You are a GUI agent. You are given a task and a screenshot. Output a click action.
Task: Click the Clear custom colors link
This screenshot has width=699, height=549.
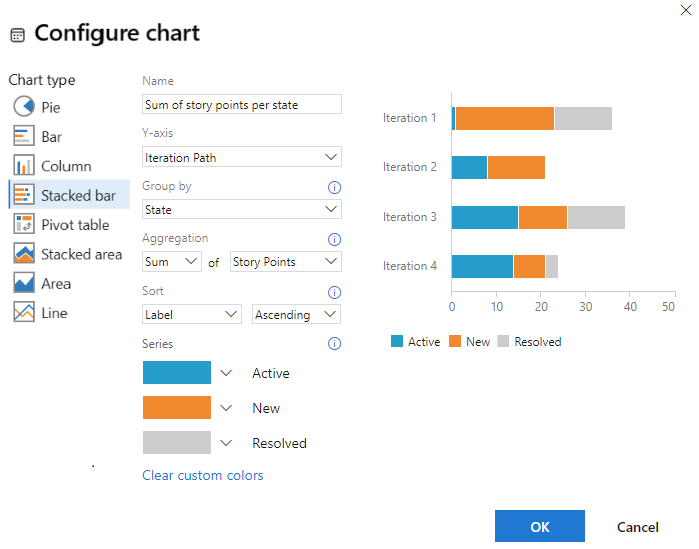click(x=203, y=475)
